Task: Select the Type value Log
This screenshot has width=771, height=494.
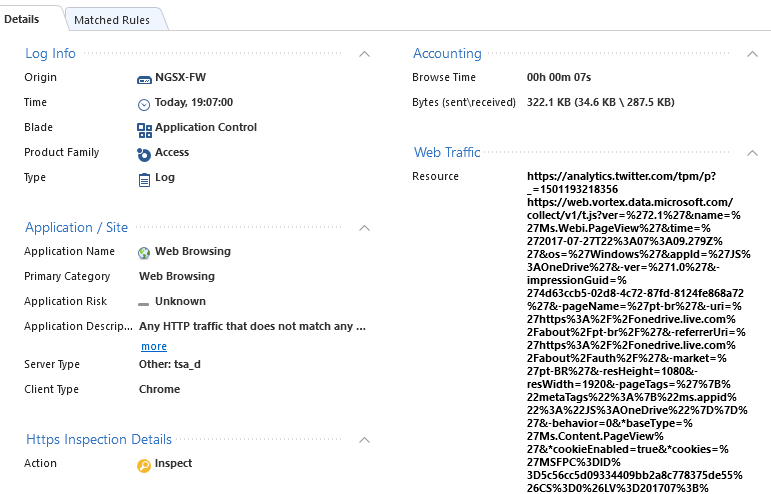Action: (x=165, y=177)
